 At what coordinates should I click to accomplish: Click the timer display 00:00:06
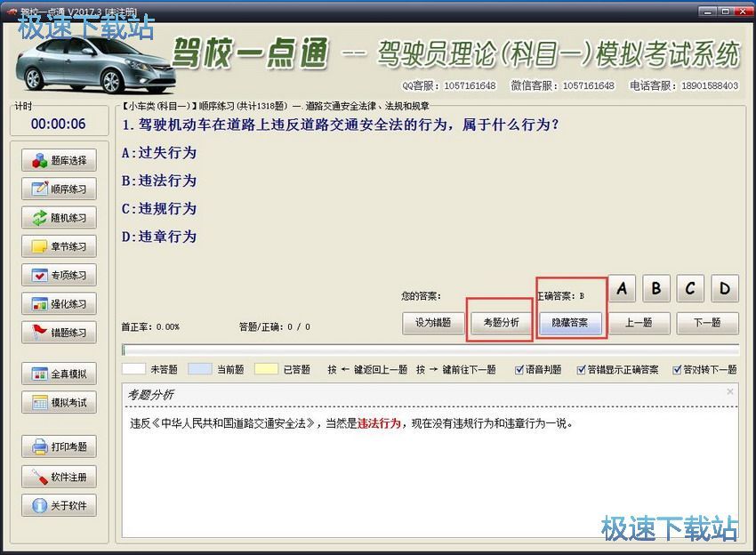point(59,124)
